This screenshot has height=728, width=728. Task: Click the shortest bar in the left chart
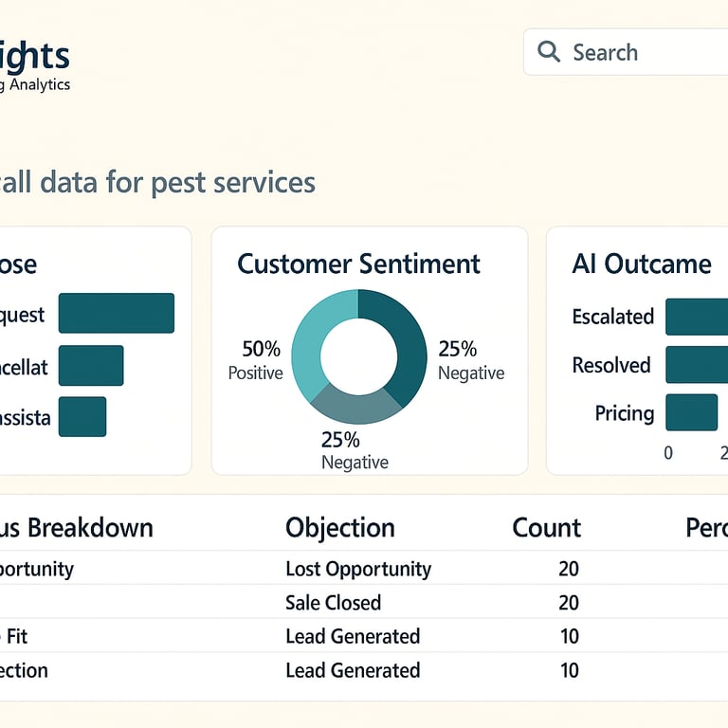(x=82, y=416)
